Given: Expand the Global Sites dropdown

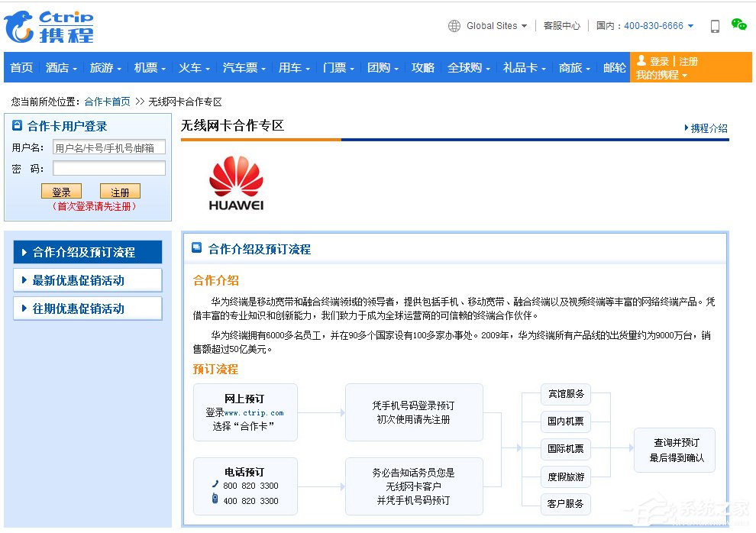Looking at the screenshot, I should 496,26.
